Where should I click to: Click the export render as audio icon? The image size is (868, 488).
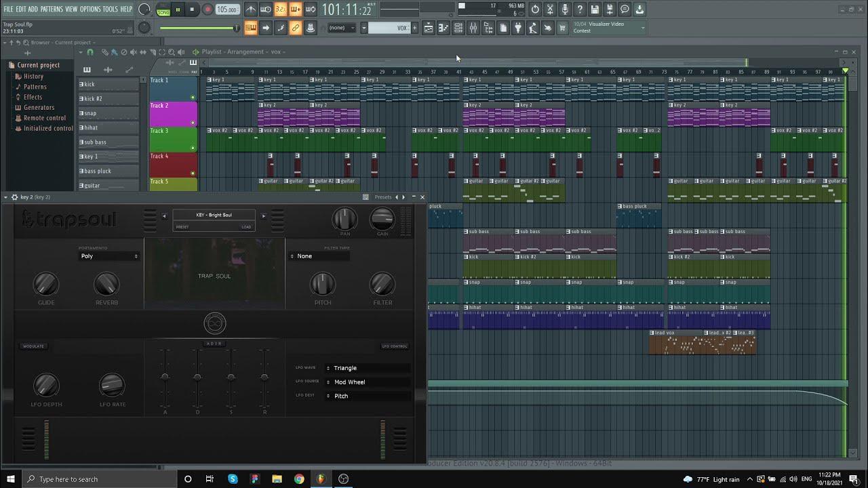click(x=609, y=9)
